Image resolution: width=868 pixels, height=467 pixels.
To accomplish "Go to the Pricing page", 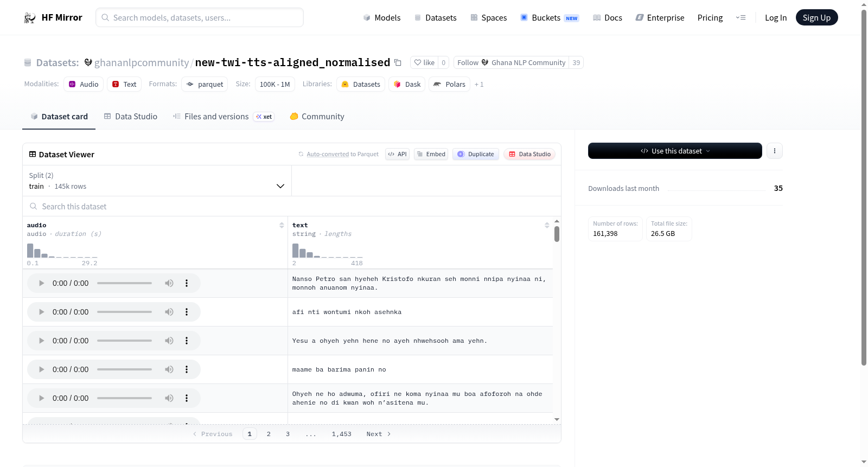I will tap(710, 17).
